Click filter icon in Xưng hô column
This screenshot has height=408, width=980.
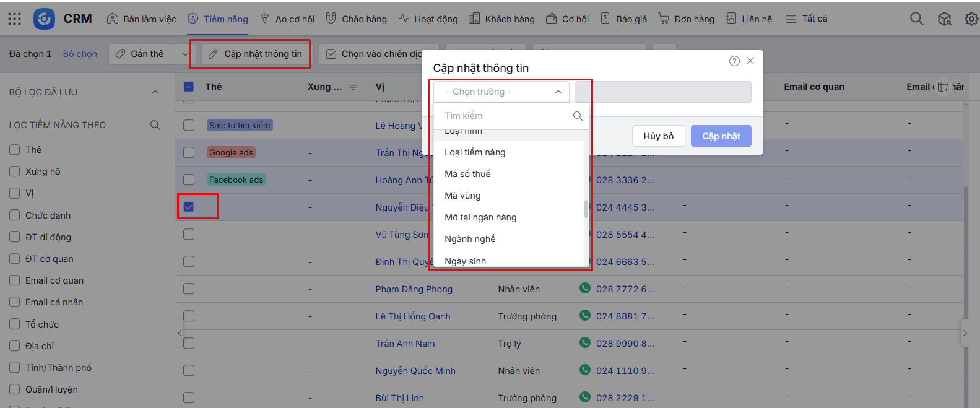click(353, 87)
